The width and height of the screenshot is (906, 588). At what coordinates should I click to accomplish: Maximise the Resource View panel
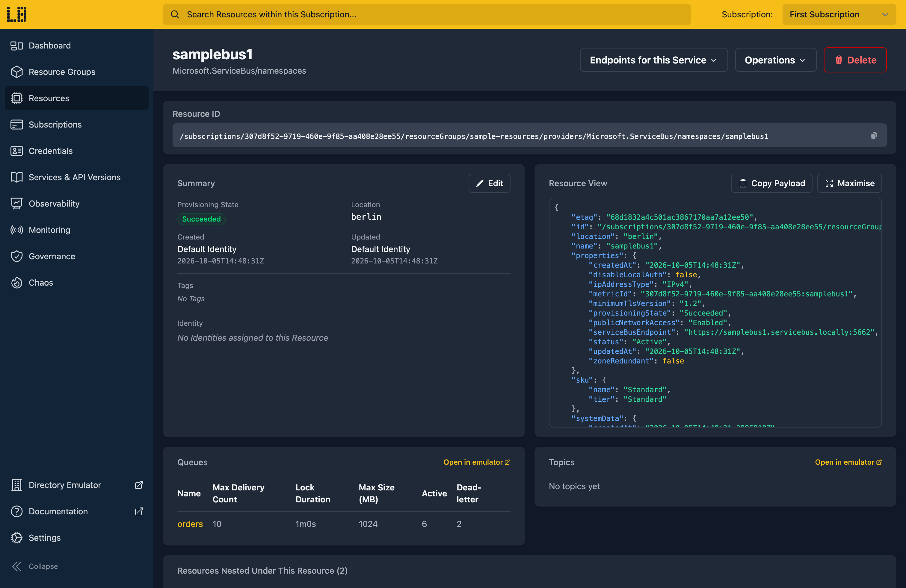click(x=849, y=183)
